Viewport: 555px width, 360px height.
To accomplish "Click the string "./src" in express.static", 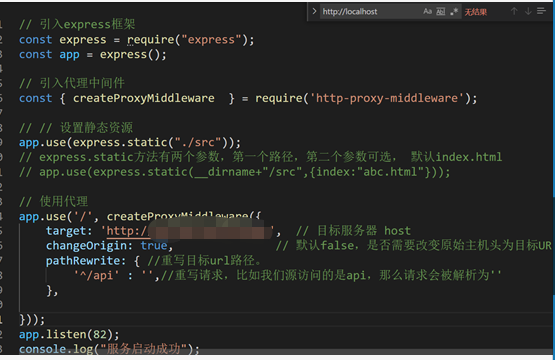I will coord(198,142).
